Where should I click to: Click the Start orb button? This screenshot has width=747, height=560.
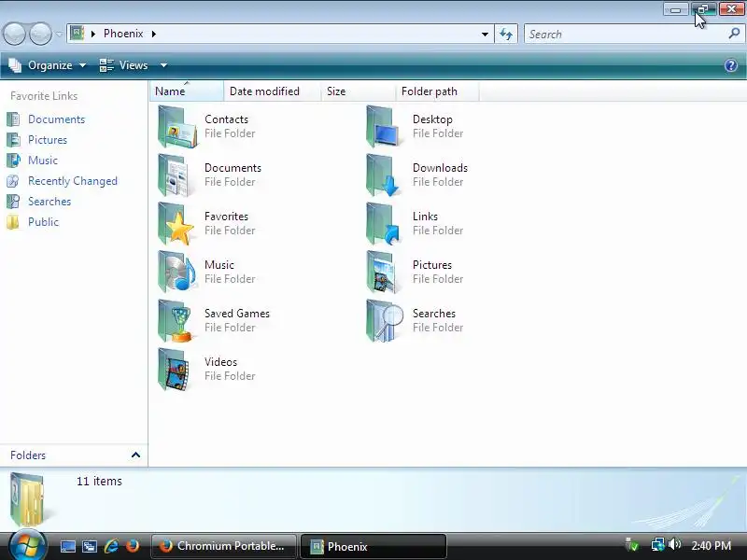click(27, 546)
